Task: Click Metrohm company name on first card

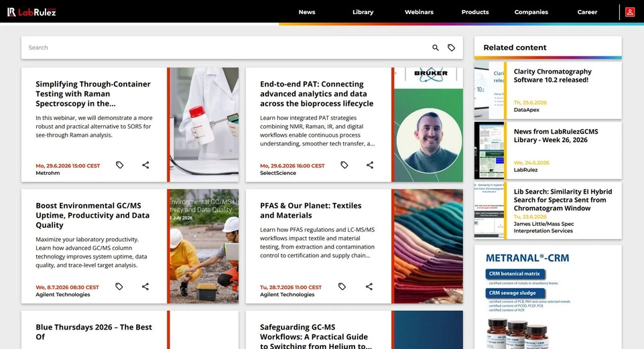Action: pos(48,173)
